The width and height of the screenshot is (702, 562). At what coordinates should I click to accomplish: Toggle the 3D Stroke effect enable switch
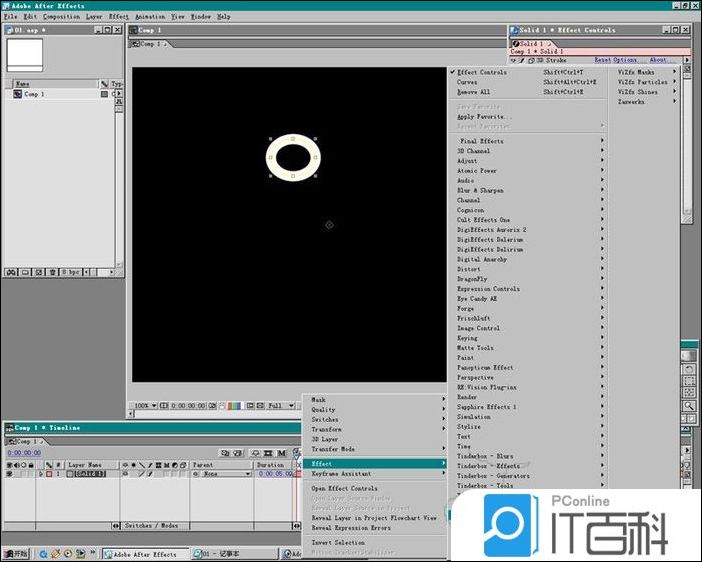click(521, 60)
